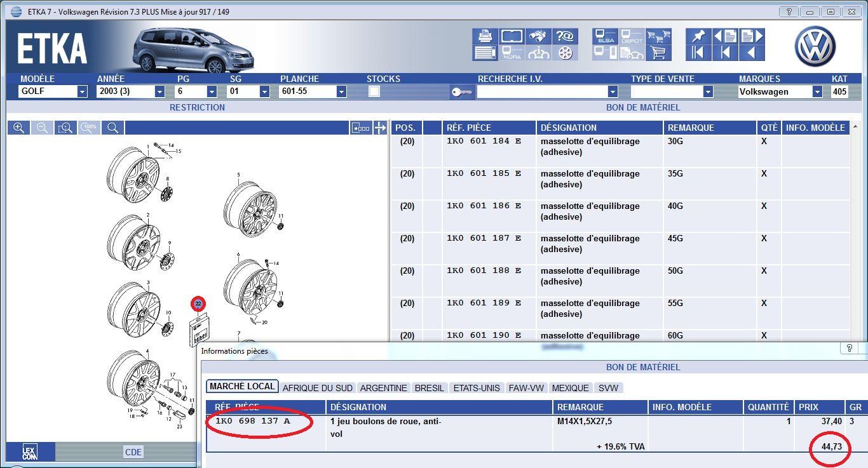
Task: Click the rounded frame icon next to printer
Action: pos(512,36)
